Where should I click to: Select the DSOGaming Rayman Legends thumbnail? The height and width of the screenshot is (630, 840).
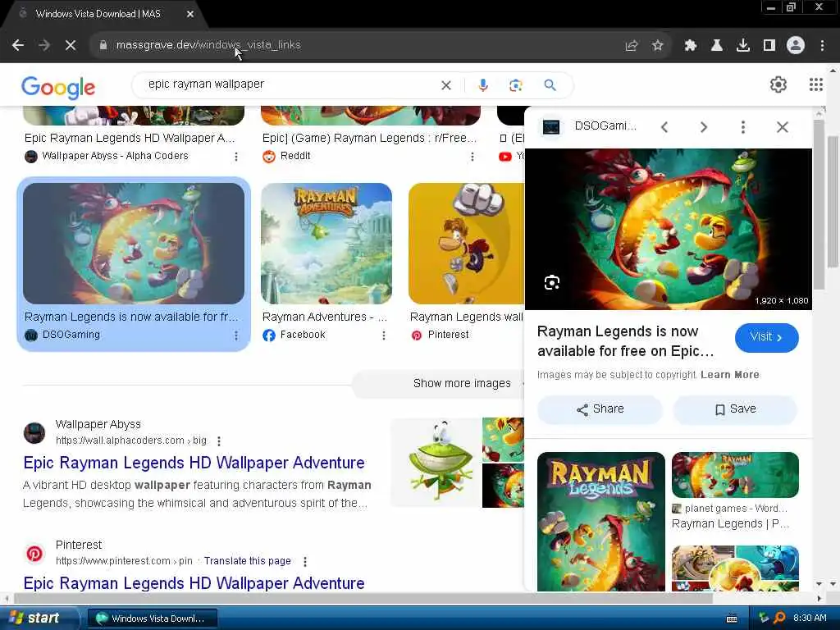[x=134, y=244]
